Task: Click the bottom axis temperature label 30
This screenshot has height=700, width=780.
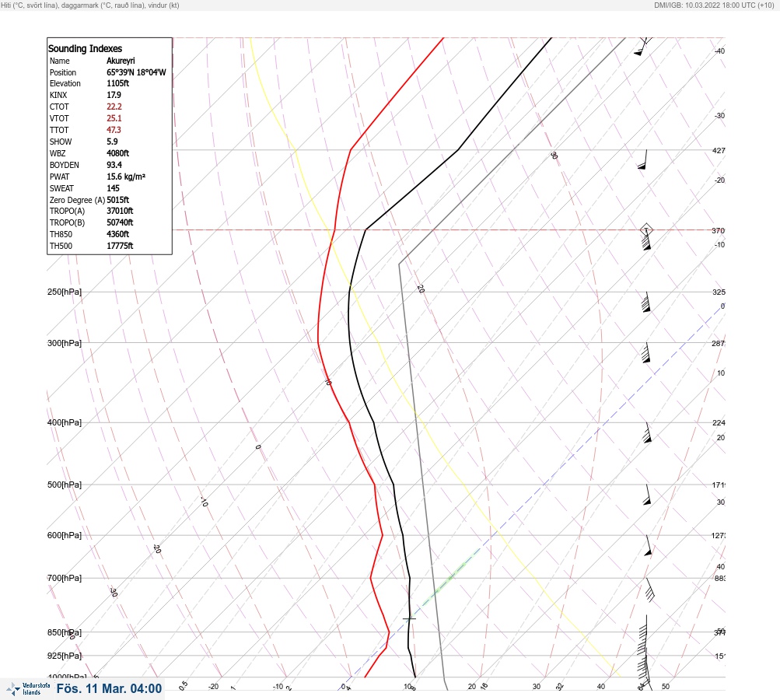Action: click(537, 687)
